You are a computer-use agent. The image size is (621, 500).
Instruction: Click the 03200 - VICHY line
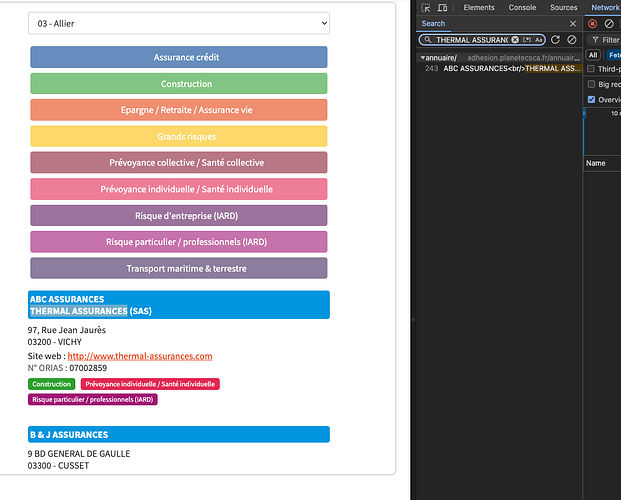pyautogui.click(x=55, y=342)
